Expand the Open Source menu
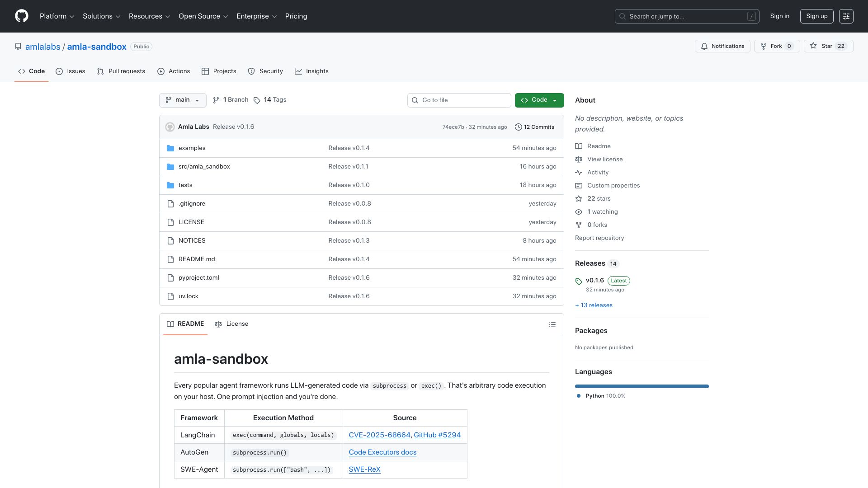This screenshot has height=488, width=868. (203, 16)
